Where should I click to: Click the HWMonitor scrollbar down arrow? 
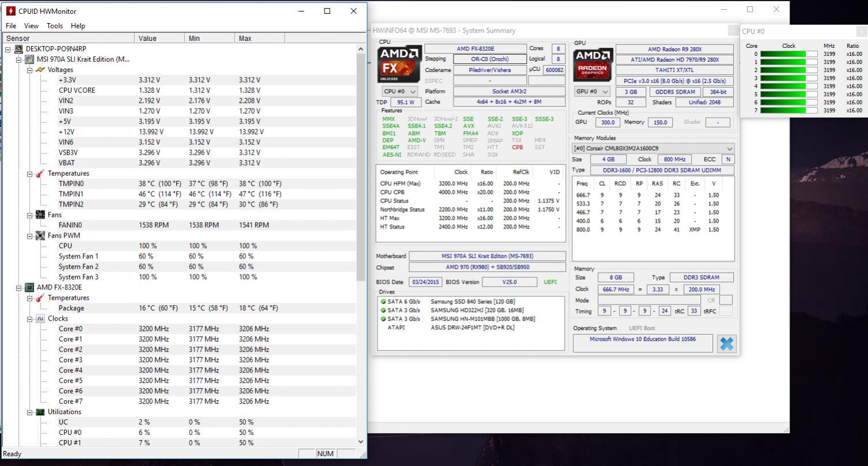pos(361,442)
